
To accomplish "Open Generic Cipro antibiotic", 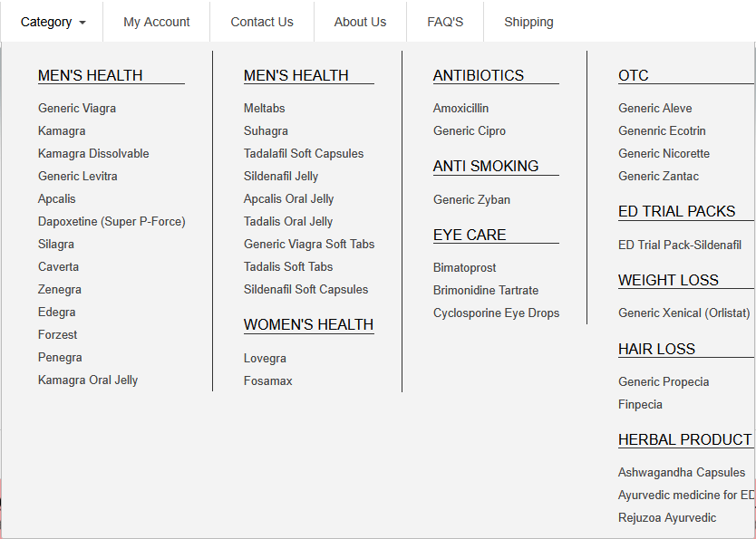I will (470, 131).
